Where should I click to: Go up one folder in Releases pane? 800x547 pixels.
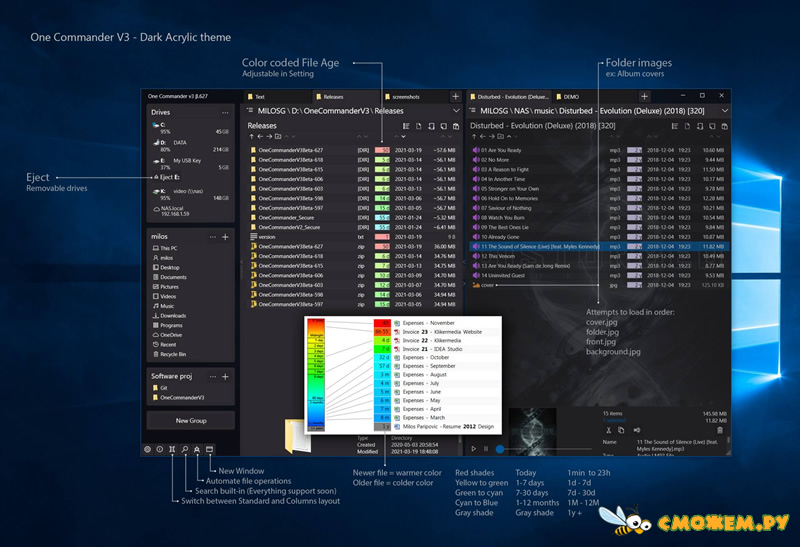(x=252, y=136)
